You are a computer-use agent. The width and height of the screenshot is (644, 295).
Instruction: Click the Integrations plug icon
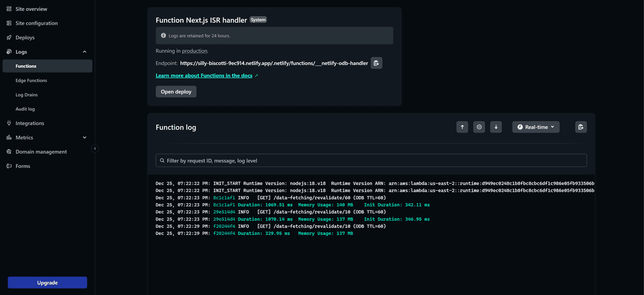click(x=9, y=123)
